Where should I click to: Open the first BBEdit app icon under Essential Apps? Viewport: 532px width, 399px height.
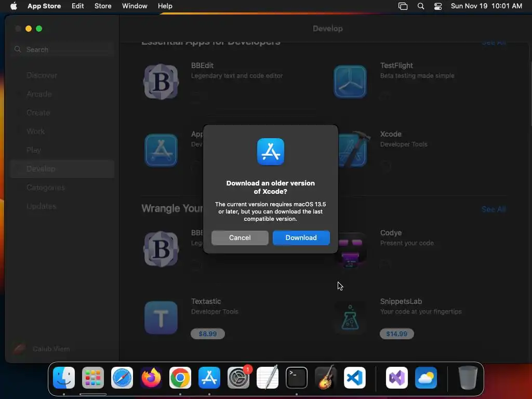pos(161,82)
